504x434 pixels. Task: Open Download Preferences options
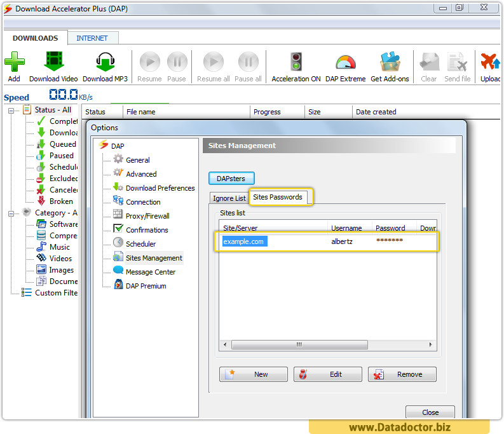[x=160, y=188]
